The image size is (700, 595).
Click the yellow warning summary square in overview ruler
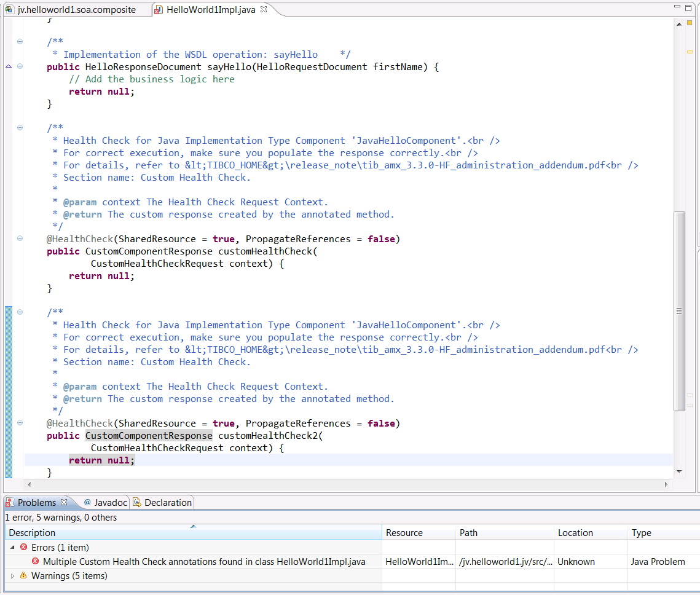click(690, 23)
